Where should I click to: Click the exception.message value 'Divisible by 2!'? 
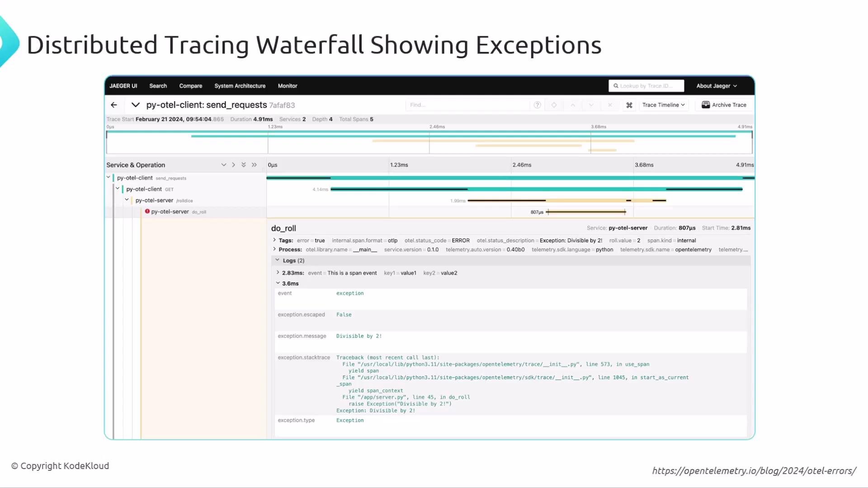tap(359, 336)
